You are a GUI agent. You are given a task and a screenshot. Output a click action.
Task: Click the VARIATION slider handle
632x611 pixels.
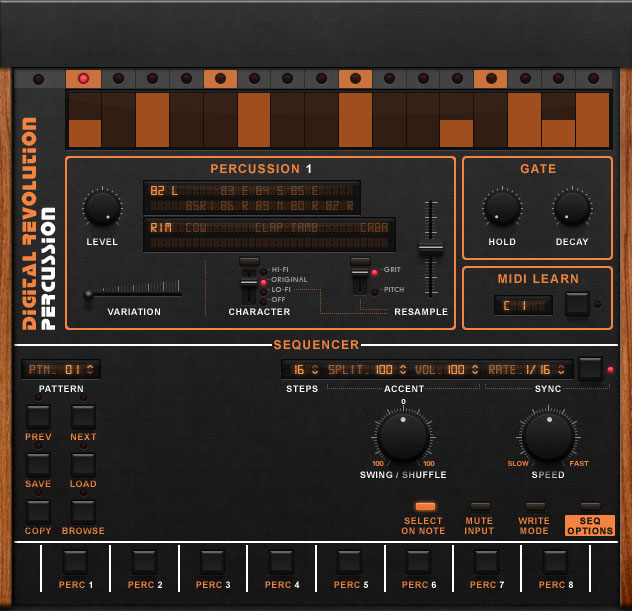88,295
